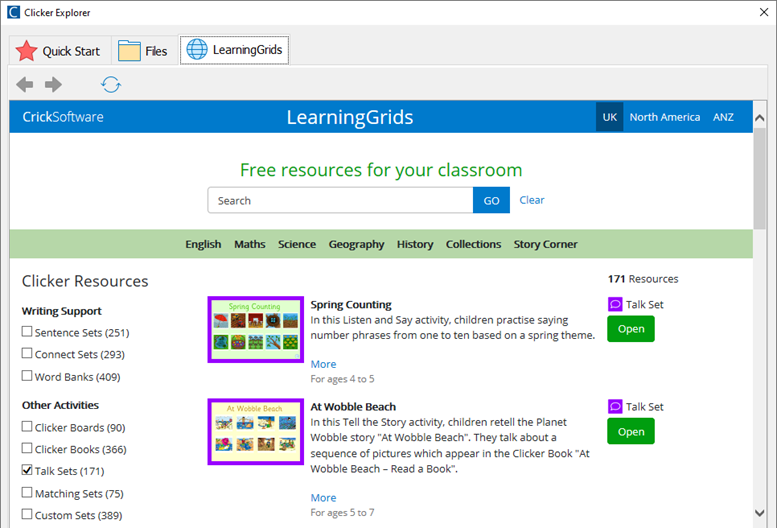Click the LearningGrids globe icon

tap(197, 50)
